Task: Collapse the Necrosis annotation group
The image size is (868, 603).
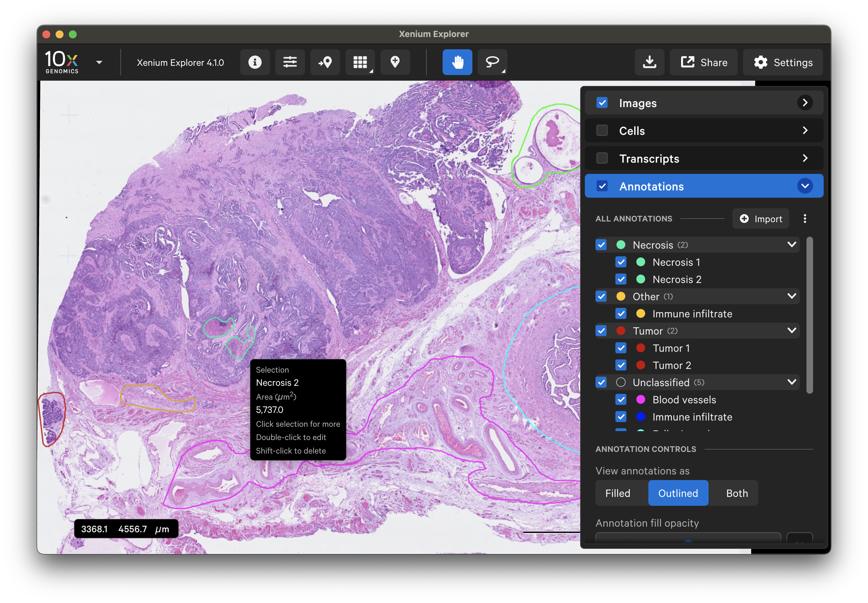Action: tap(792, 245)
